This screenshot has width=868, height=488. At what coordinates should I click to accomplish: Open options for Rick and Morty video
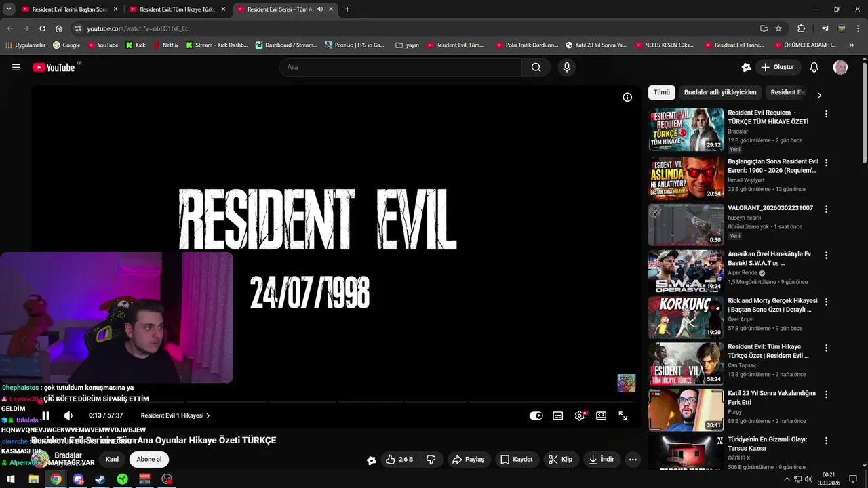[x=826, y=302]
